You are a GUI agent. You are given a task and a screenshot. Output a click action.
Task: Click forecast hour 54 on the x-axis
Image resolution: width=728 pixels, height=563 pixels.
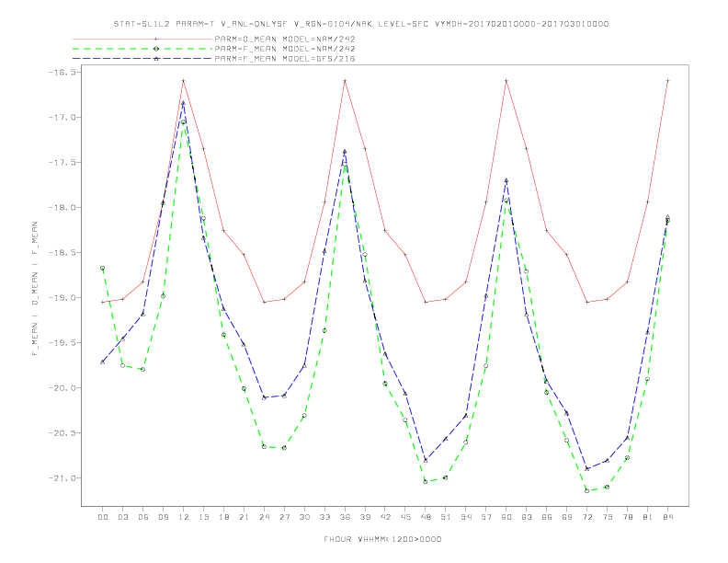coord(466,517)
